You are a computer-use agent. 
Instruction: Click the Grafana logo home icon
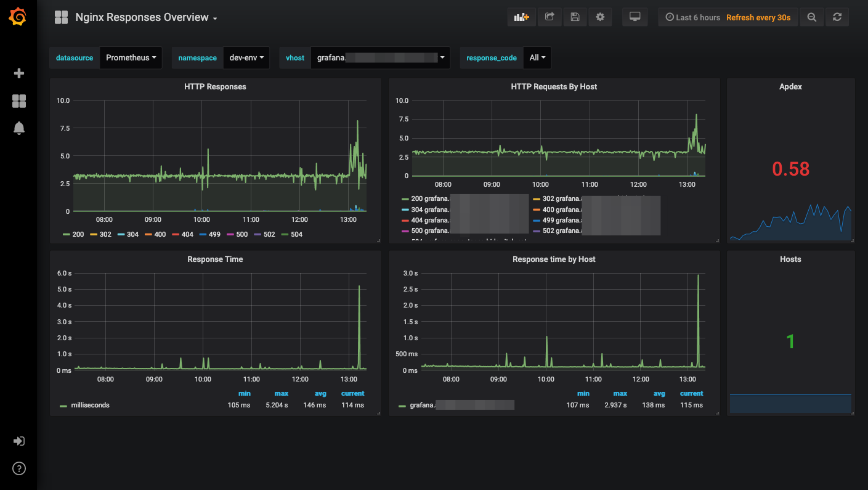coord(18,17)
